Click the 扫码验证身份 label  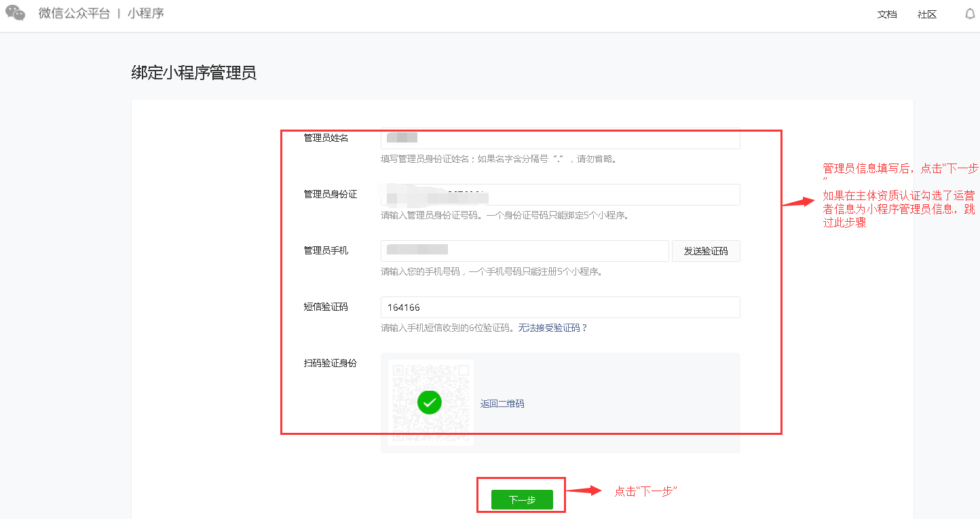pos(330,363)
